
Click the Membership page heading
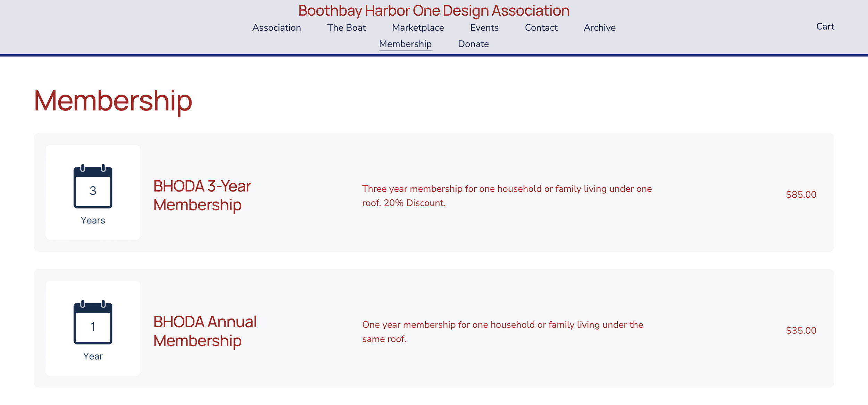(x=113, y=101)
